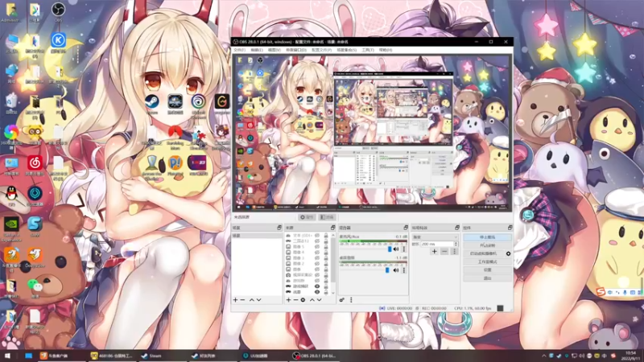Toggle visibility of 三国志11 source
644x362 pixels.
(317, 241)
